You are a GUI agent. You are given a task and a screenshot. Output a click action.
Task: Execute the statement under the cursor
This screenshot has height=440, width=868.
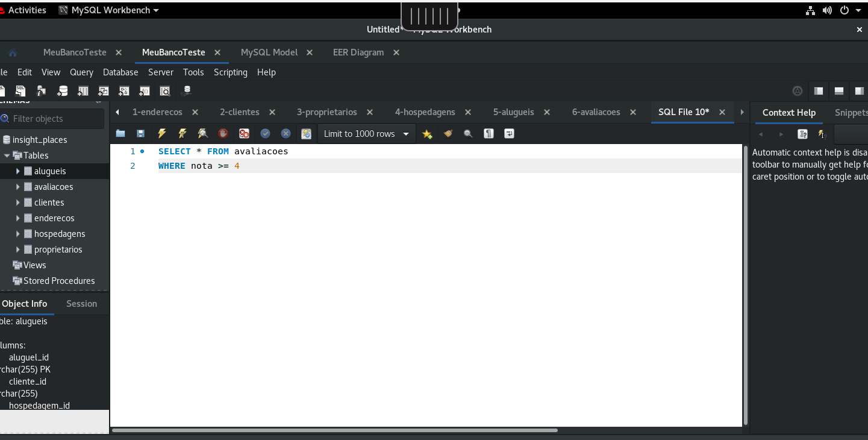tap(182, 134)
